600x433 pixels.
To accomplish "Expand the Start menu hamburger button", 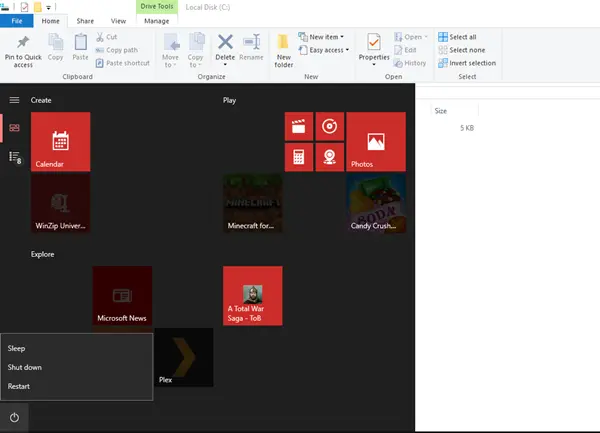I will (x=14, y=100).
